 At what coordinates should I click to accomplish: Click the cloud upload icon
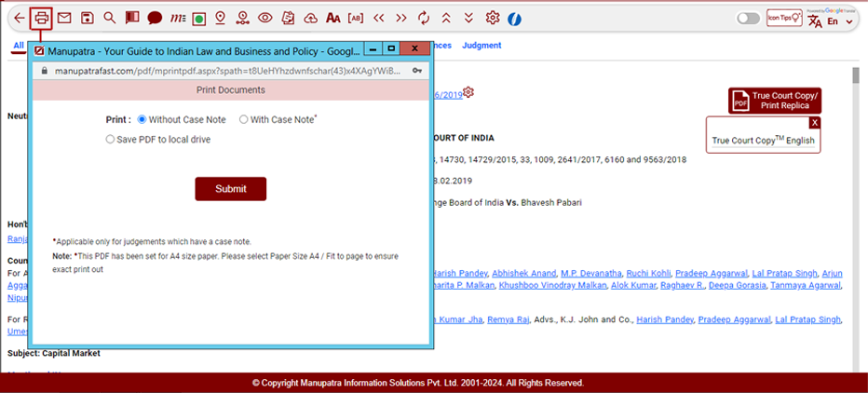pos(310,18)
